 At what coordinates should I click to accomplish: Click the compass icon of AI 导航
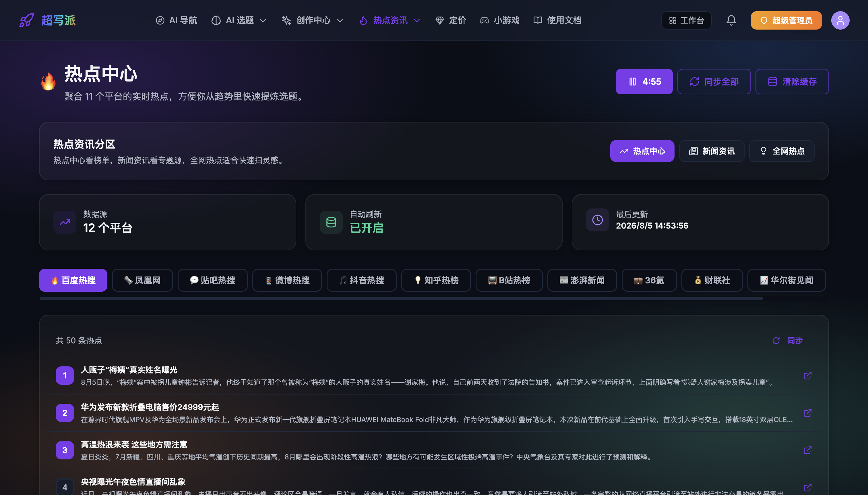160,20
